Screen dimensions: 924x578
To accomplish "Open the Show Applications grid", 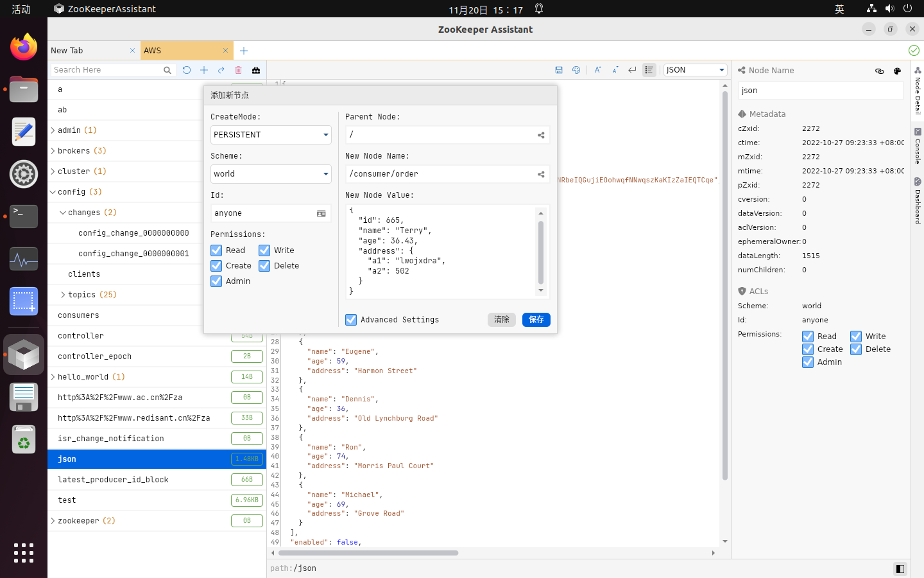I will (24, 553).
